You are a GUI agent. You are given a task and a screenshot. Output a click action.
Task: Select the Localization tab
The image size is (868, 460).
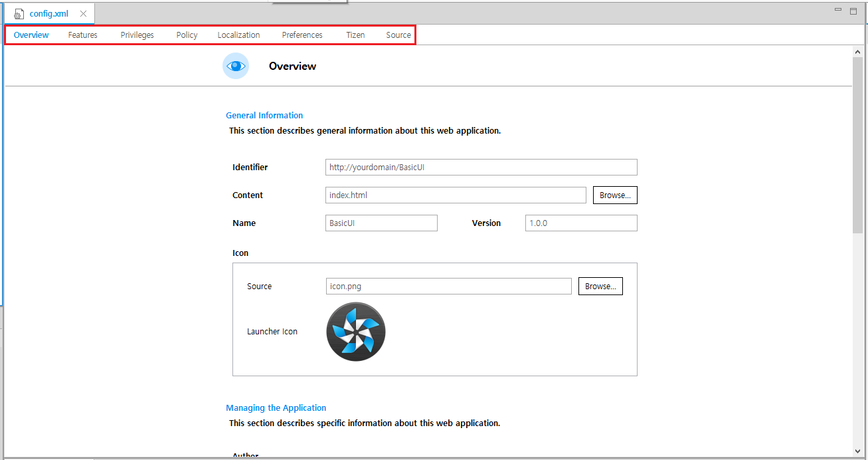(x=238, y=35)
